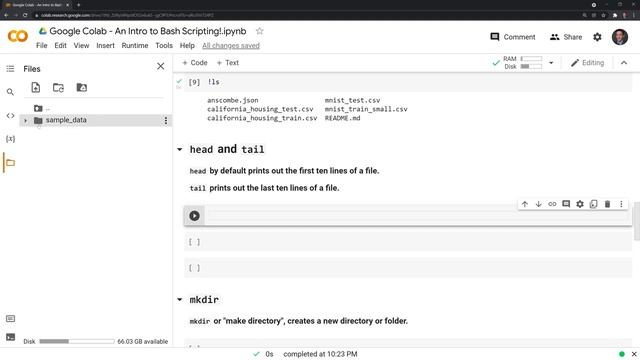The image size is (640, 360).
Task: Open the command palette icon
Action: coord(10,318)
